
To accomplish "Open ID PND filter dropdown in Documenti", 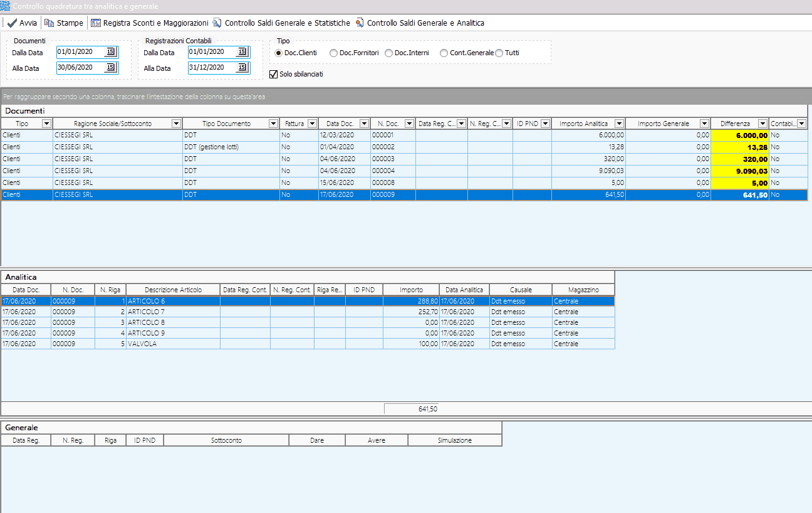I will [545, 124].
